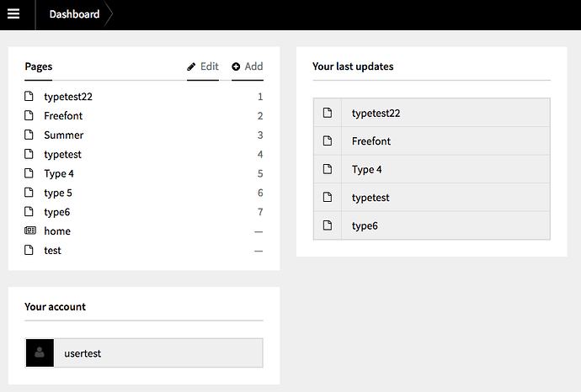Screen dimensions: 581x392
Task: Open typetest22 in last updates
Action: pos(376,113)
